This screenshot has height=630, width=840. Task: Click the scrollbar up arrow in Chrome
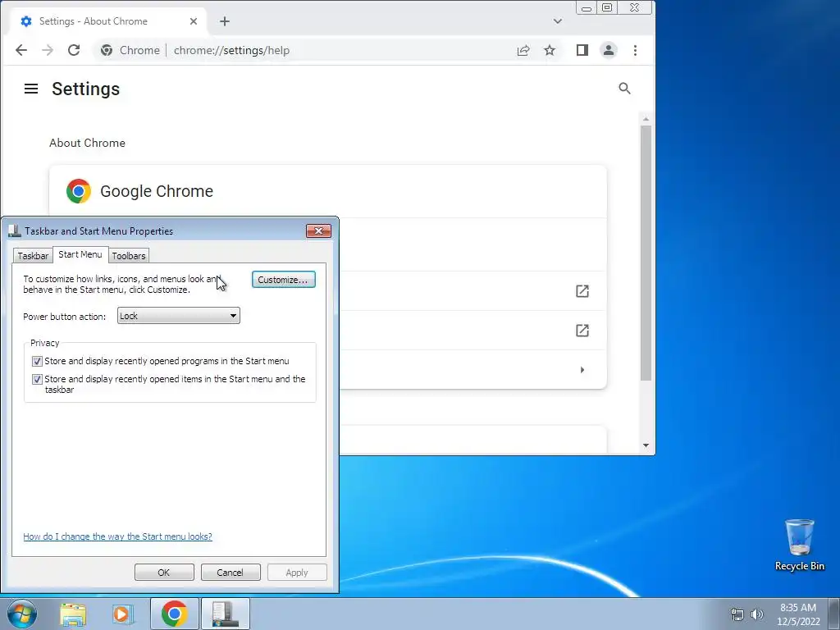646,119
